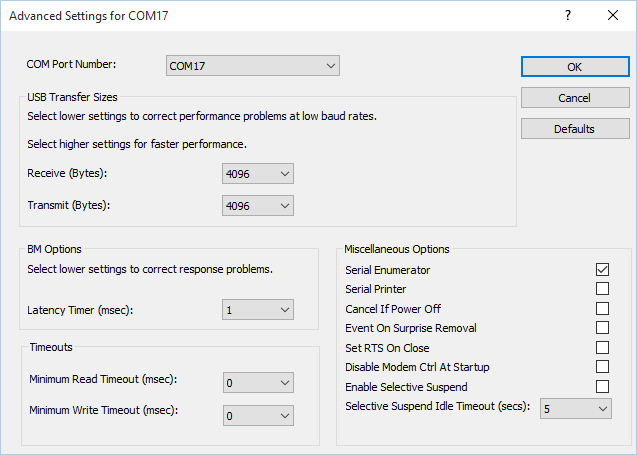This screenshot has width=637, height=455.
Task: Check Disable Modem Ctrl At Startup
Action: (602, 367)
